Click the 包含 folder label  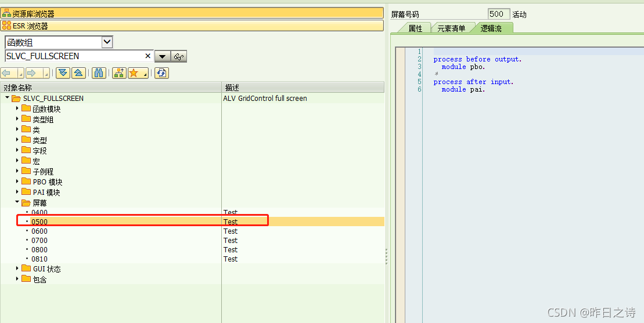[40, 280]
